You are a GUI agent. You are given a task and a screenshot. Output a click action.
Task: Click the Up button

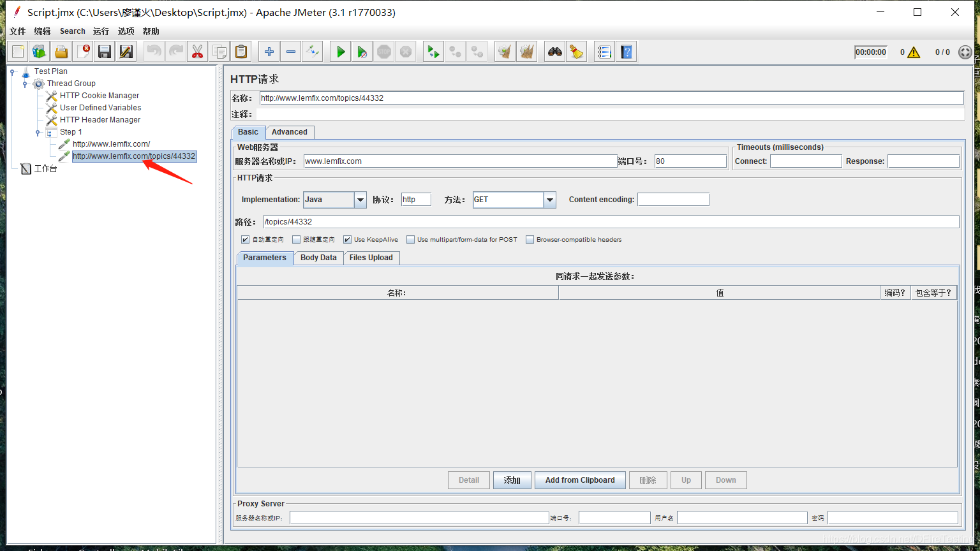(686, 480)
